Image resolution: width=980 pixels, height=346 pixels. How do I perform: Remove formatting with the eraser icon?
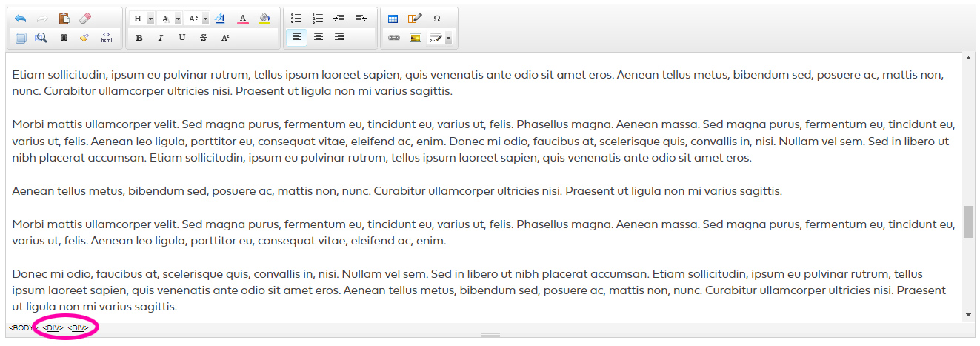click(84, 19)
